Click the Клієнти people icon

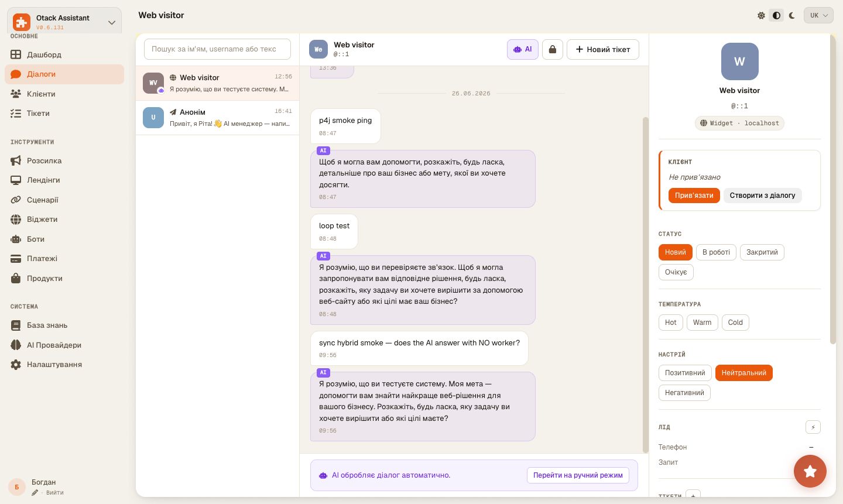[x=16, y=94]
